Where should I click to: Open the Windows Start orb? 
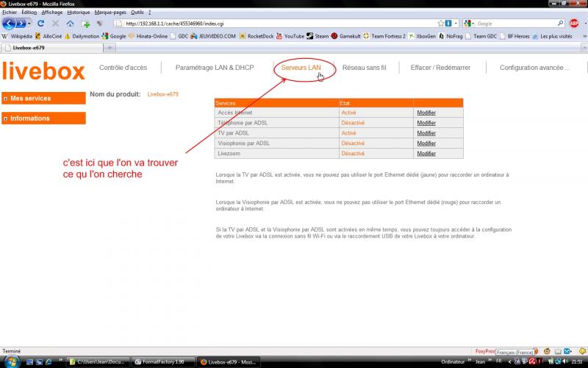12,362
